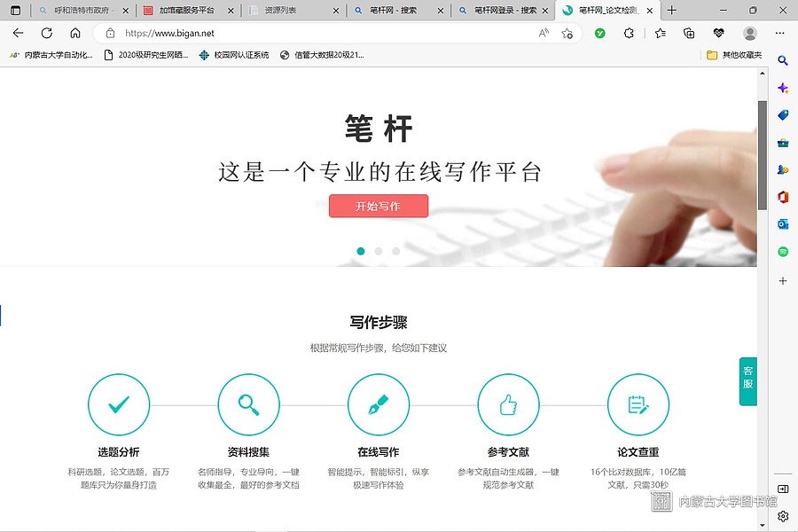Viewport: 798px width, 532px height.
Task: Open the Tools briefcase sidebar icon
Action: pyautogui.click(x=783, y=143)
